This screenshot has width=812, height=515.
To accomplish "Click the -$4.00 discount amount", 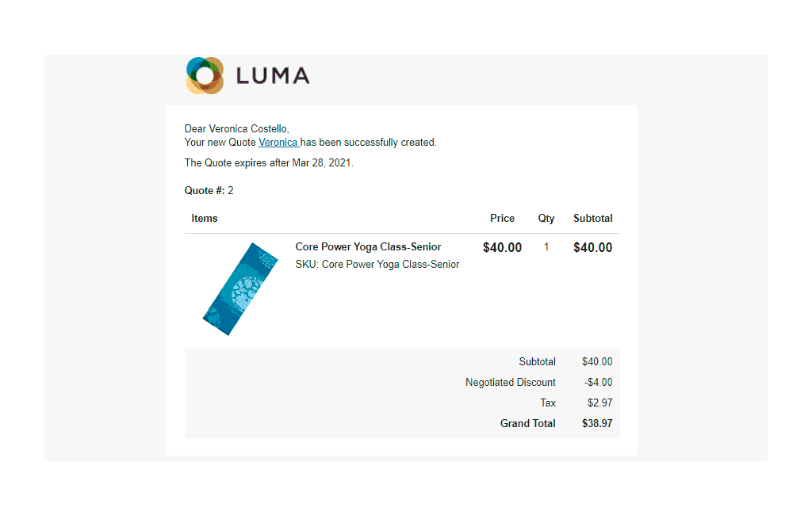I will (598, 383).
